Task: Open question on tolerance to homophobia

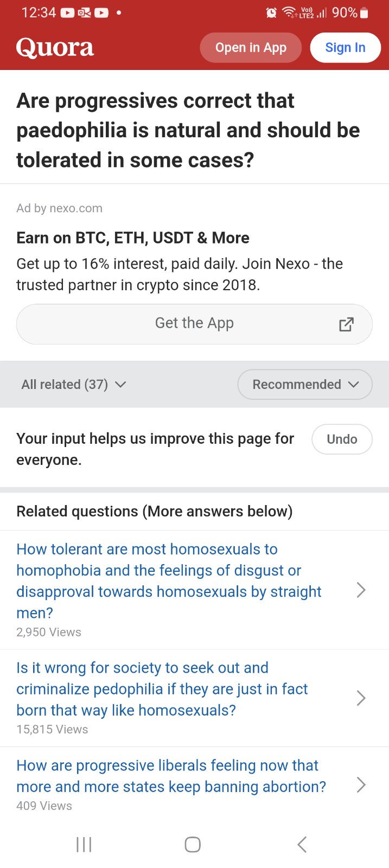Action: click(x=169, y=580)
